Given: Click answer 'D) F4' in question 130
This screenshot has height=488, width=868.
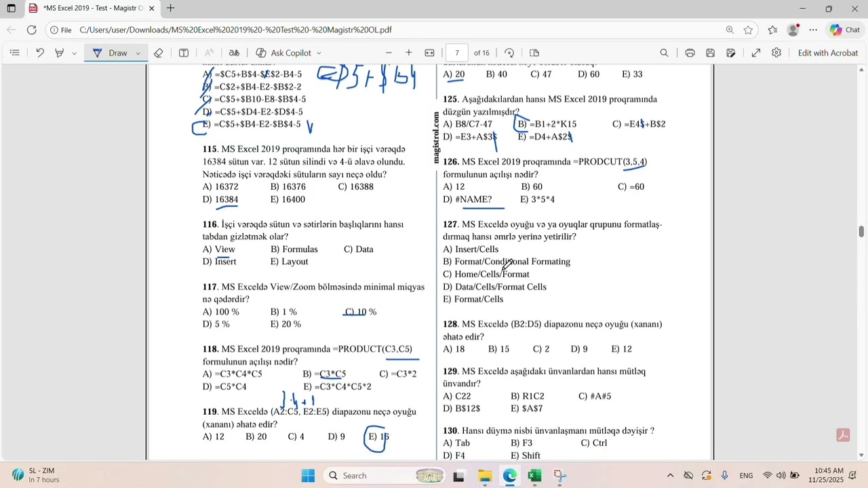Looking at the screenshot, I should click(454, 455).
